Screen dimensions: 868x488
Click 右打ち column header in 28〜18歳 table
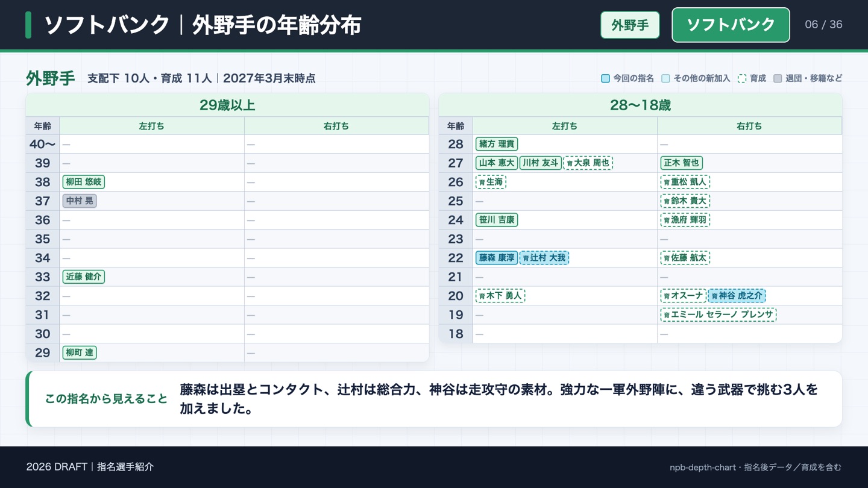coord(749,126)
